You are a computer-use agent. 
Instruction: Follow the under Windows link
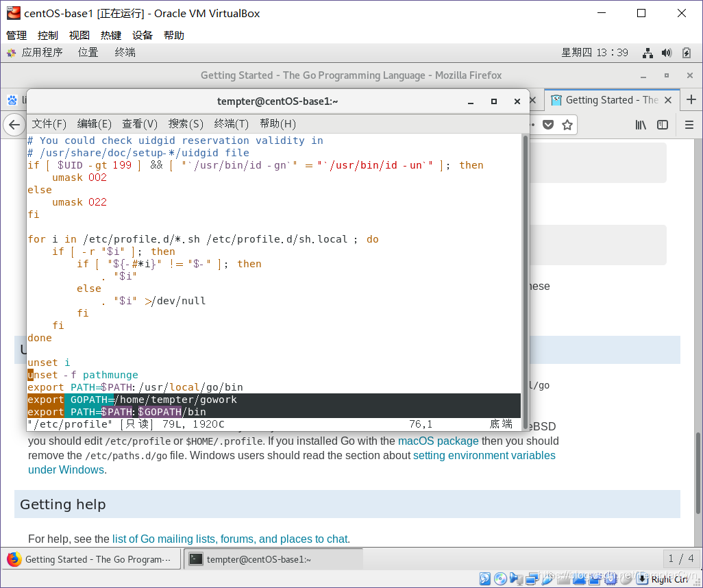coord(66,469)
